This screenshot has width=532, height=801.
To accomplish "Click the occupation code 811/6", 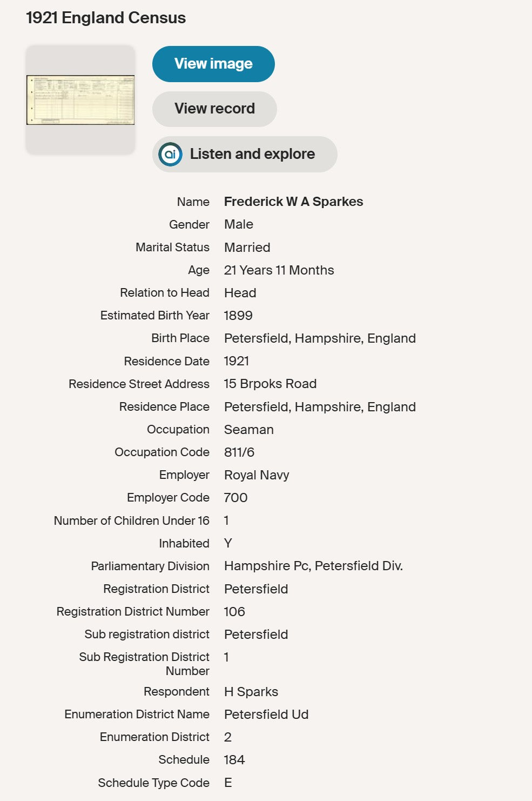I will tap(239, 452).
